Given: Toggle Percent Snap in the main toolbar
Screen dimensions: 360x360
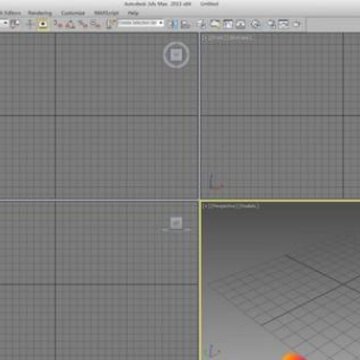Looking at the screenshot, I should (83, 24).
